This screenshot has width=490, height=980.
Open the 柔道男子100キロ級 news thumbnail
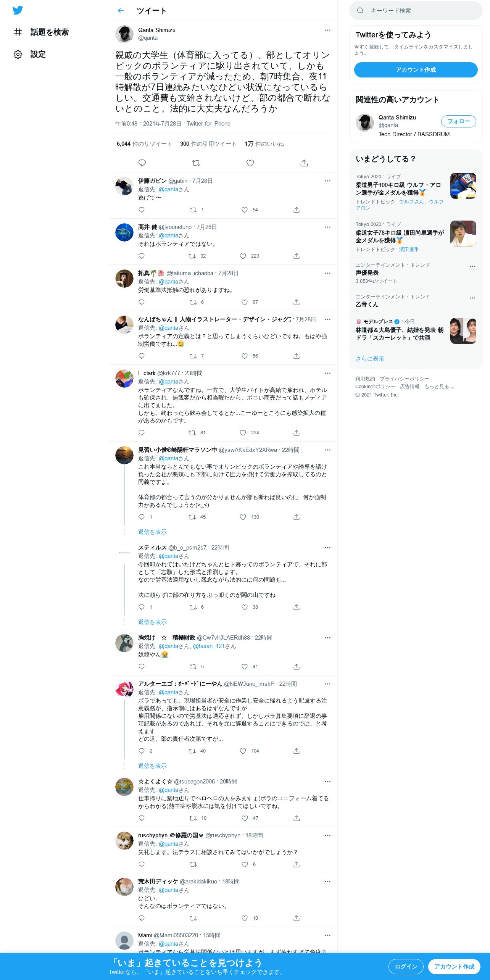point(463,186)
